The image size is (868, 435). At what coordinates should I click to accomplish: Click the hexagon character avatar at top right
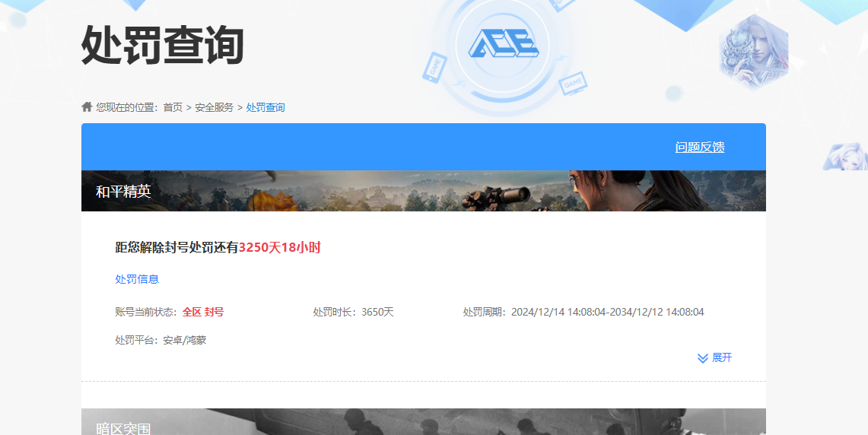pyautogui.click(x=753, y=50)
